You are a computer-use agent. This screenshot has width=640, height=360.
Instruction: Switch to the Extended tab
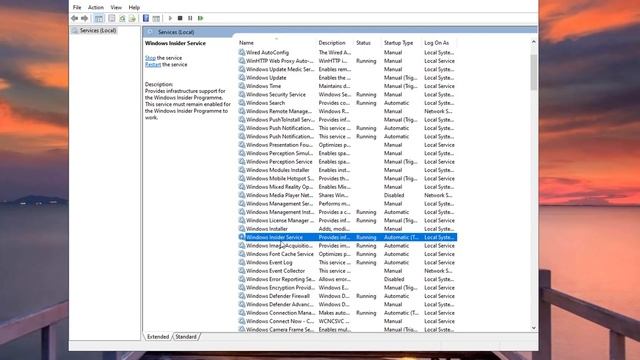[158, 337]
